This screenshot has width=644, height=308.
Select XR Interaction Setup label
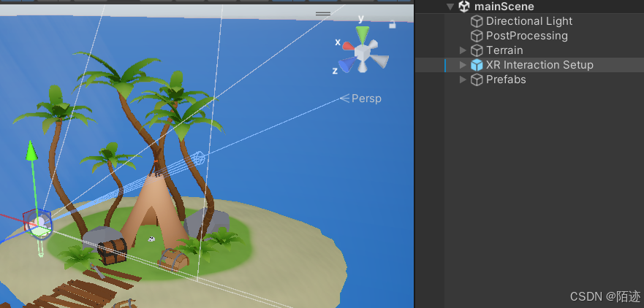click(x=539, y=65)
